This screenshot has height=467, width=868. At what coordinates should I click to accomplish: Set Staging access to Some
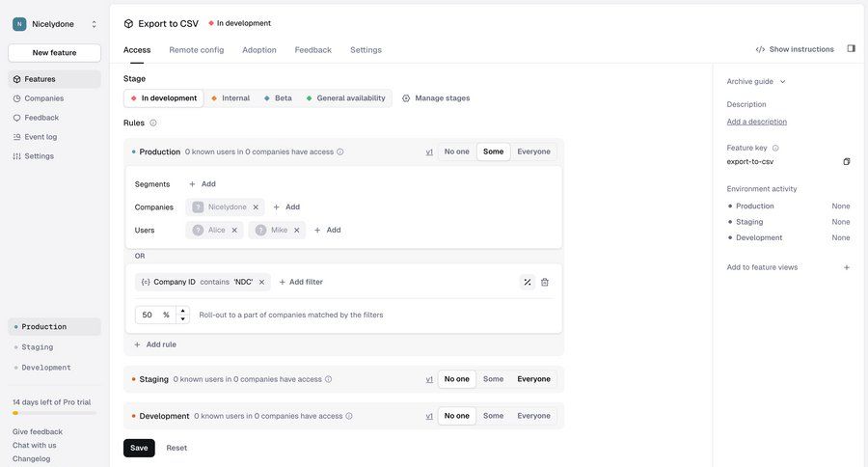tap(493, 379)
